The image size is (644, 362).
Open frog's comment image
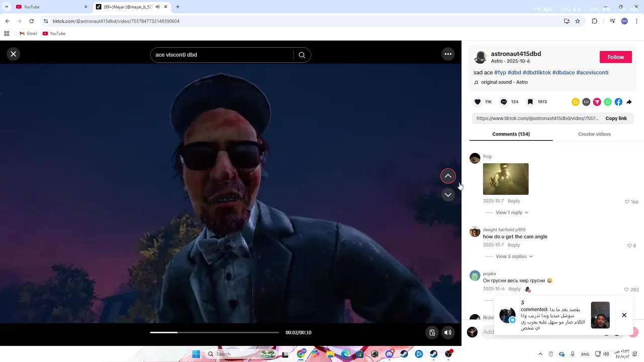tap(506, 179)
